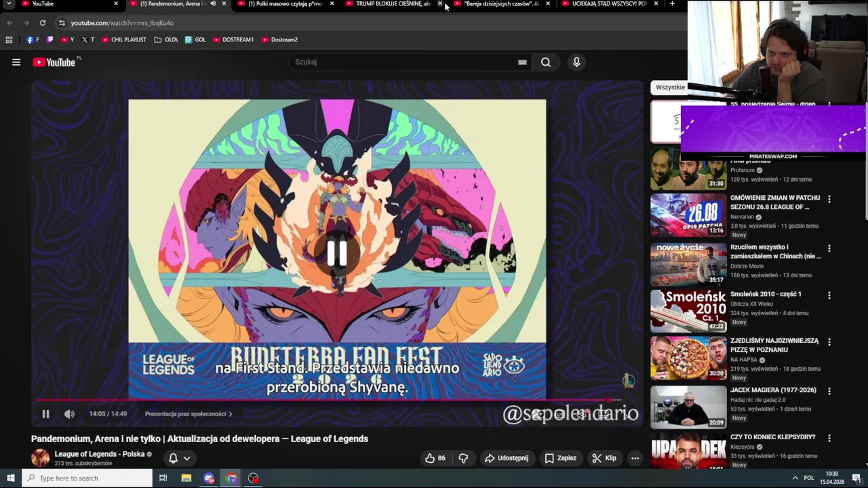Dislike the video with thumbs down
Image resolution: width=868 pixels, height=488 pixels.
(463, 458)
